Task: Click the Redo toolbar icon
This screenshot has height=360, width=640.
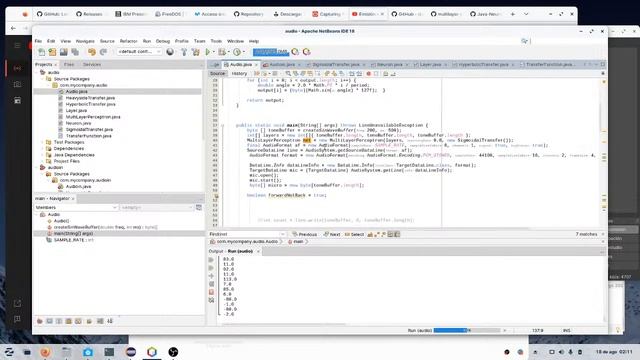Action: 103,52
